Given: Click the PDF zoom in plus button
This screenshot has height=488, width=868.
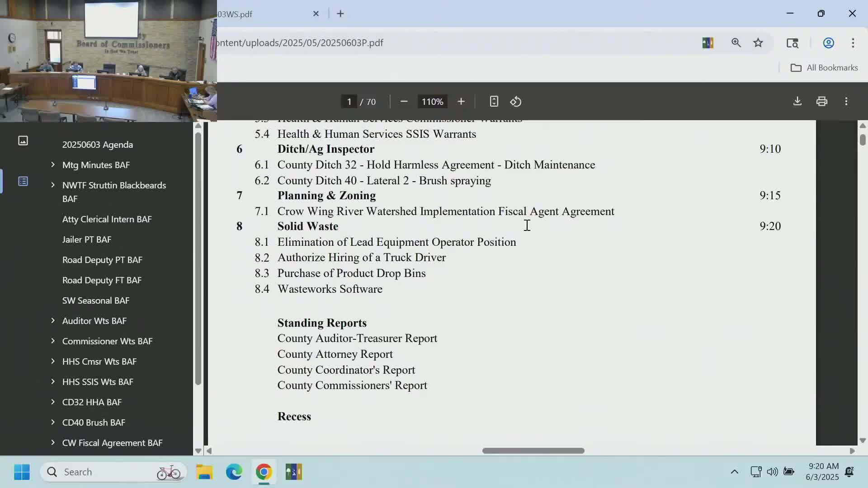Looking at the screenshot, I should click(x=461, y=102).
